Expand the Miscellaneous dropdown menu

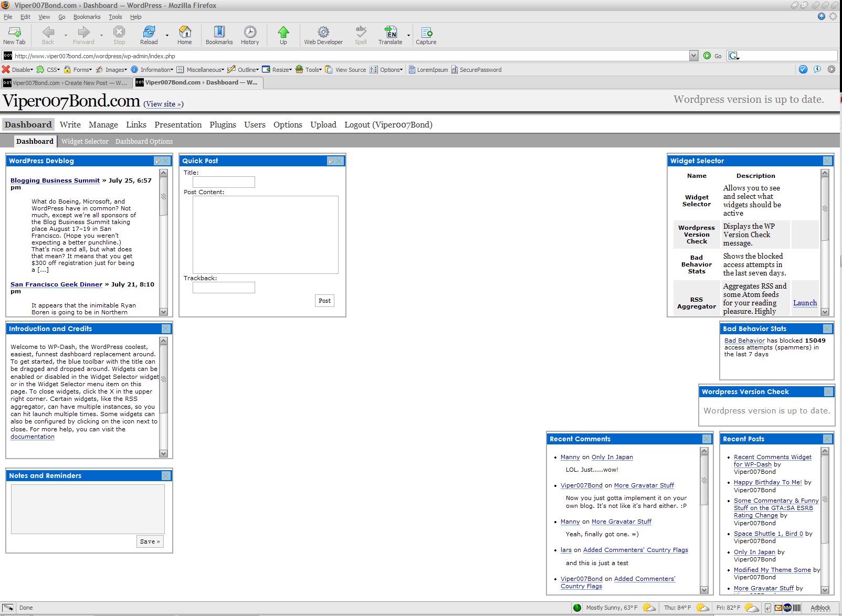pyautogui.click(x=201, y=69)
